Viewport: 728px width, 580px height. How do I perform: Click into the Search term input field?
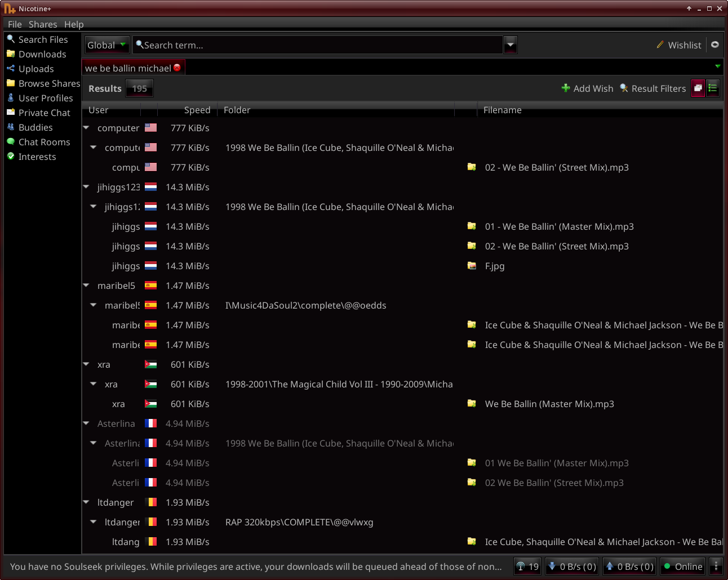[x=318, y=45]
